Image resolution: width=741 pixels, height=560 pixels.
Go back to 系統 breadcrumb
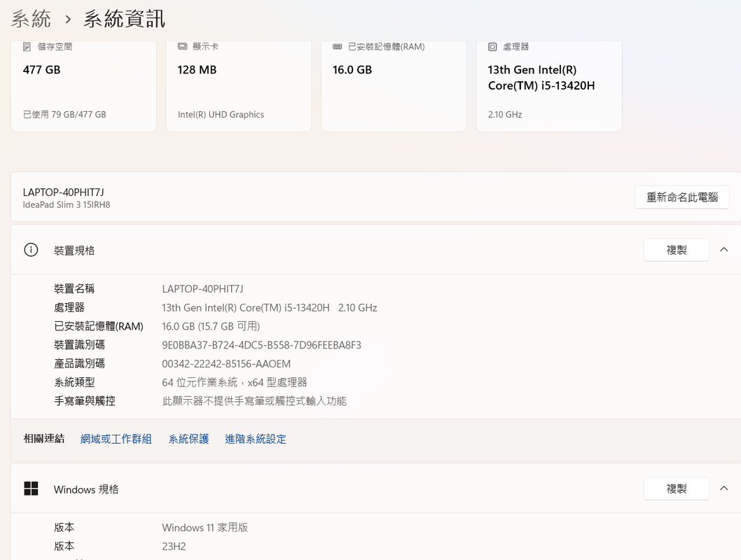tap(31, 19)
